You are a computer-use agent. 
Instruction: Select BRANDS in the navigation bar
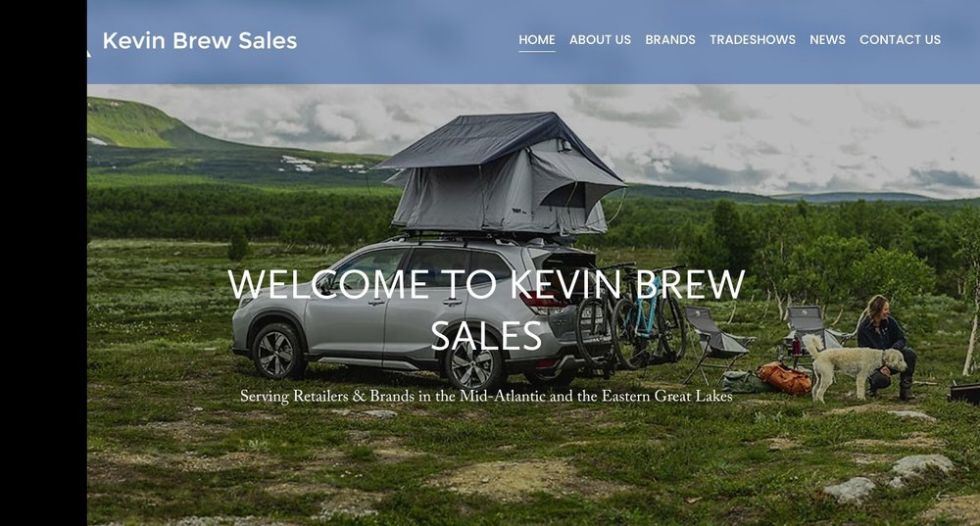point(670,39)
